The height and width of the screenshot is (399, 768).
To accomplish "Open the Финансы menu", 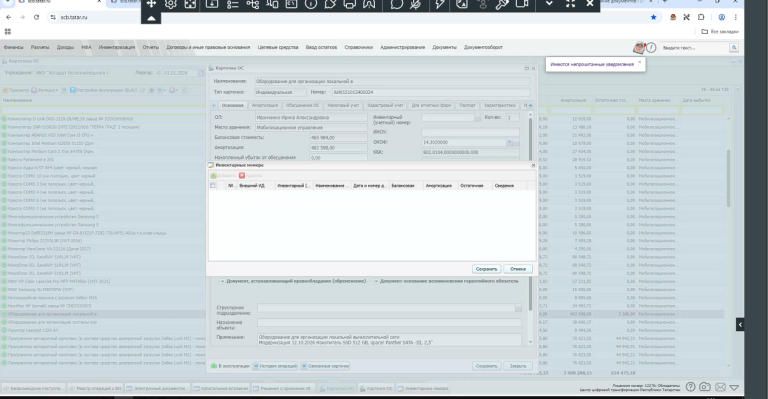I will coord(14,47).
